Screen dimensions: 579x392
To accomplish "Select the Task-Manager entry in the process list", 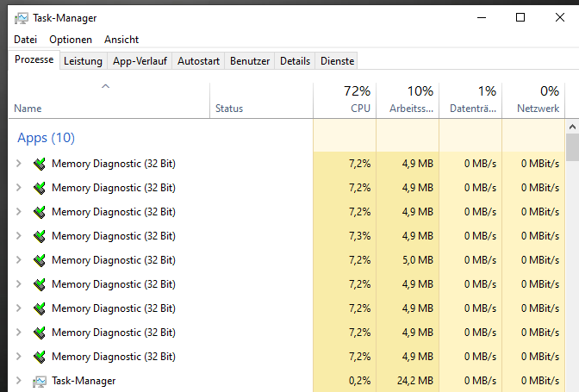I will [x=84, y=381].
